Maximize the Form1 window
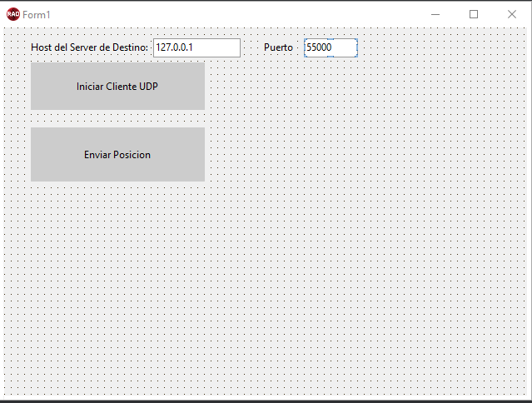This screenshot has width=532, height=403. (474, 14)
